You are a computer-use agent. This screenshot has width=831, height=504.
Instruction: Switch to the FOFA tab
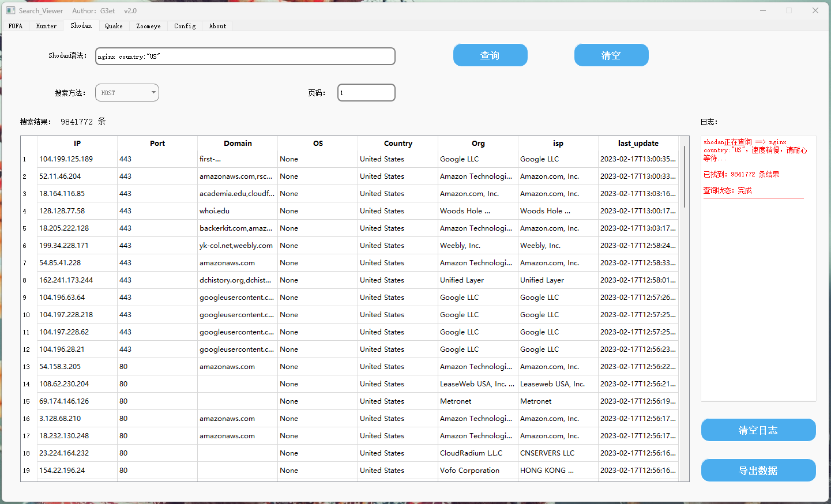click(16, 26)
